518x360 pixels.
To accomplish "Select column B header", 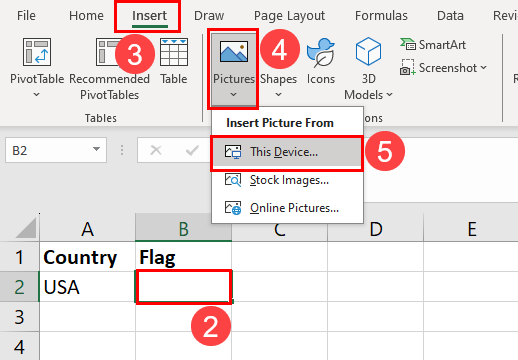I will pyautogui.click(x=183, y=229).
